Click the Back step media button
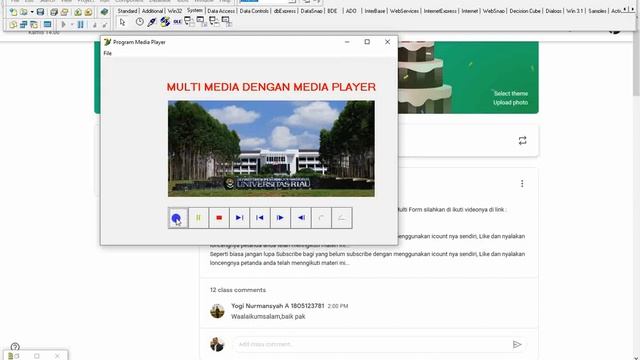Viewport: 640px width, 360px height. [x=301, y=218]
